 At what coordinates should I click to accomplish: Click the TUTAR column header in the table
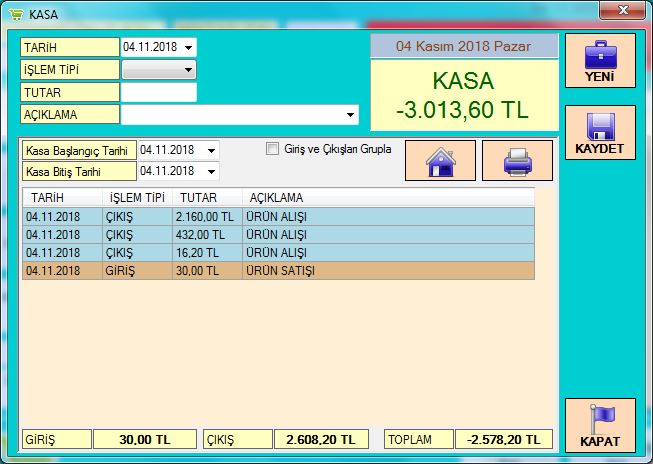coord(207,198)
